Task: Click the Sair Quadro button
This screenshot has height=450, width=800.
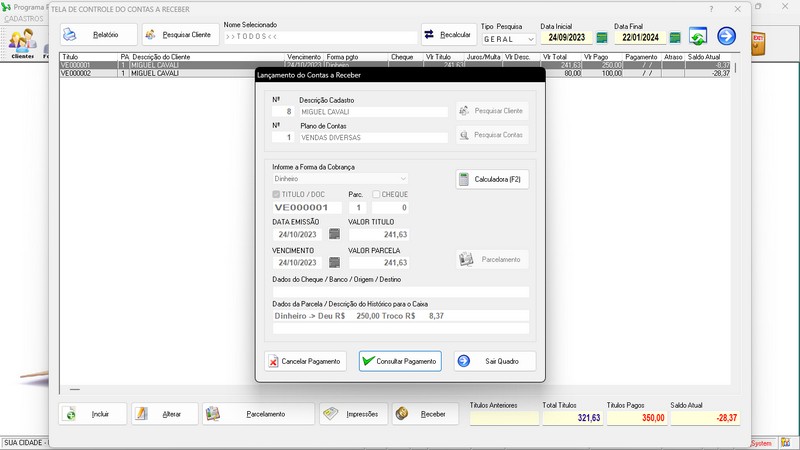Action: [x=495, y=361]
